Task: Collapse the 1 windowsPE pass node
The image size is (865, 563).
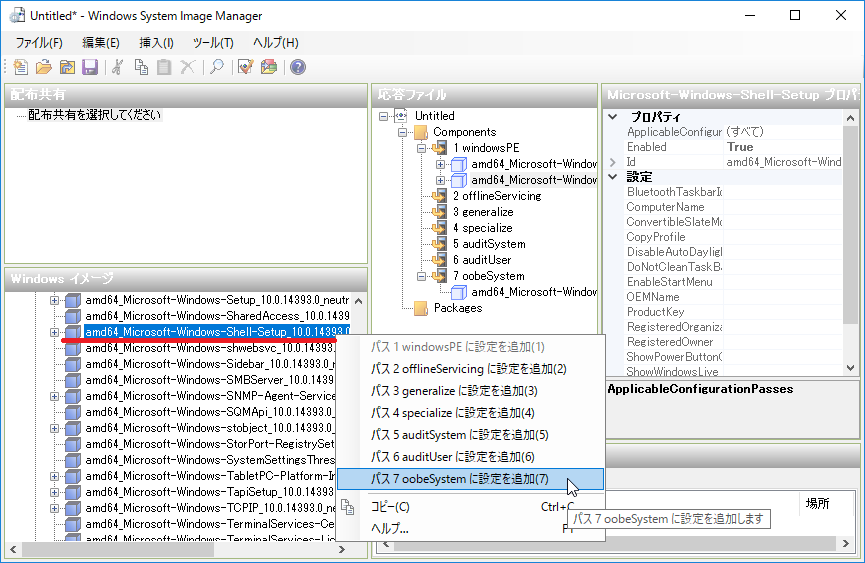Action: click(x=422, y=148)
